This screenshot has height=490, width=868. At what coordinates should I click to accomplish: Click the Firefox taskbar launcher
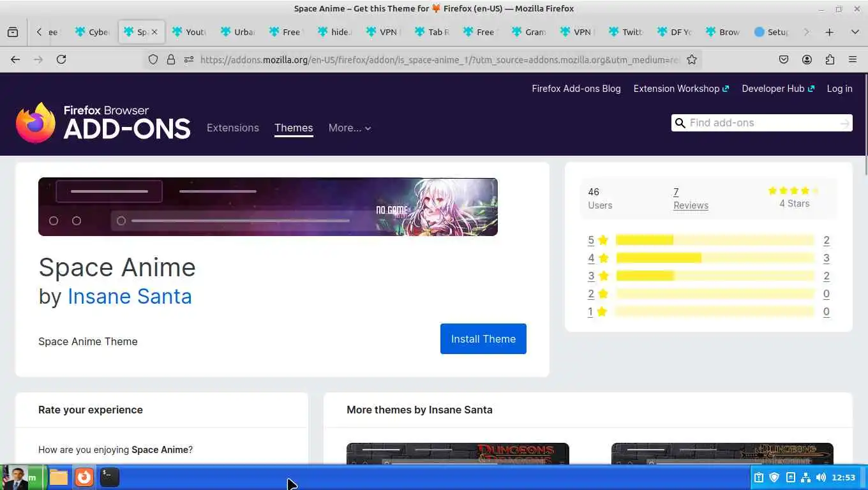click(84, 477)
